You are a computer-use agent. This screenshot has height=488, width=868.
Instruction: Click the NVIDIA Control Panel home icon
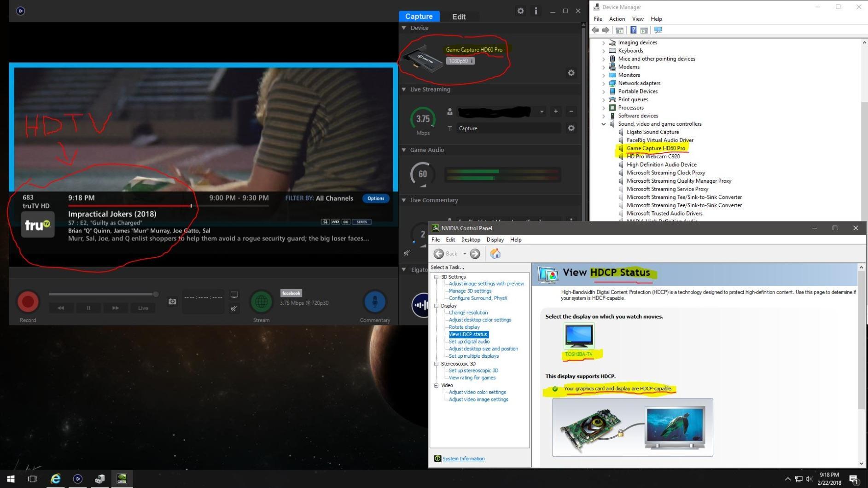click(495, 254)
